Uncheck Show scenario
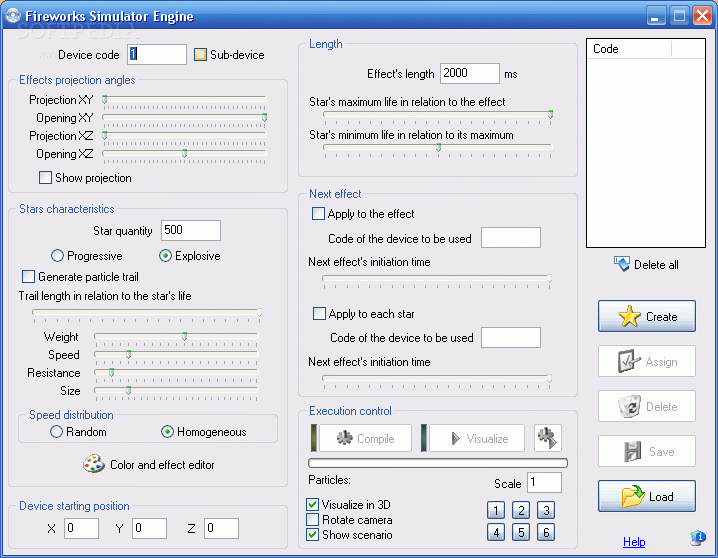The height and width of the screenshot is (558, 718). click(x=312, y=535)
